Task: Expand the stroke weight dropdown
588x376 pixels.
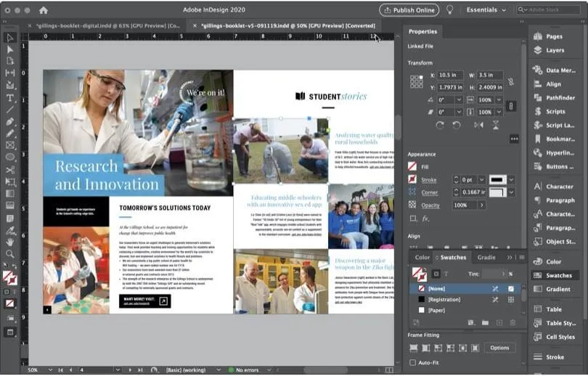Action: (x=481, y=179)
